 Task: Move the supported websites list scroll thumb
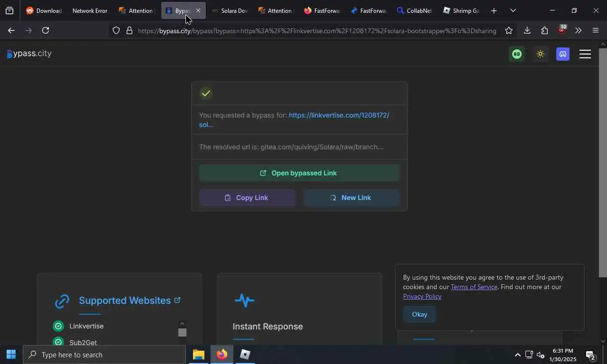click(x=182, y=332)
